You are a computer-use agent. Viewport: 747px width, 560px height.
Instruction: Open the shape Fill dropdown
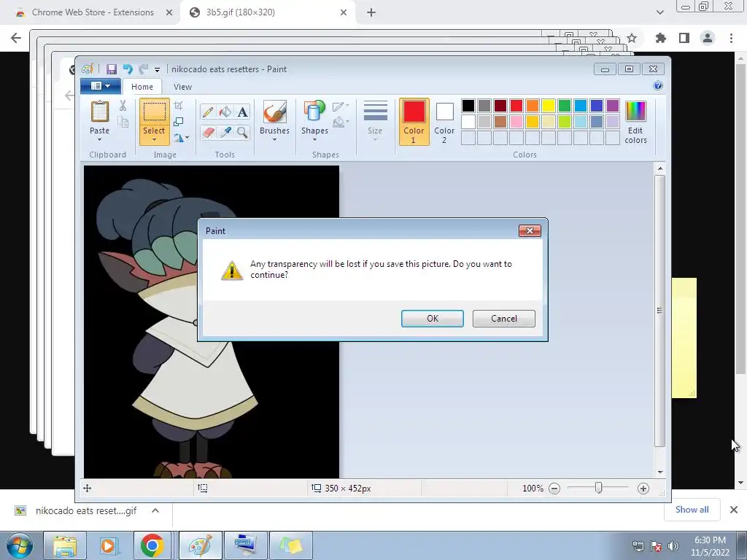(341, 122)
